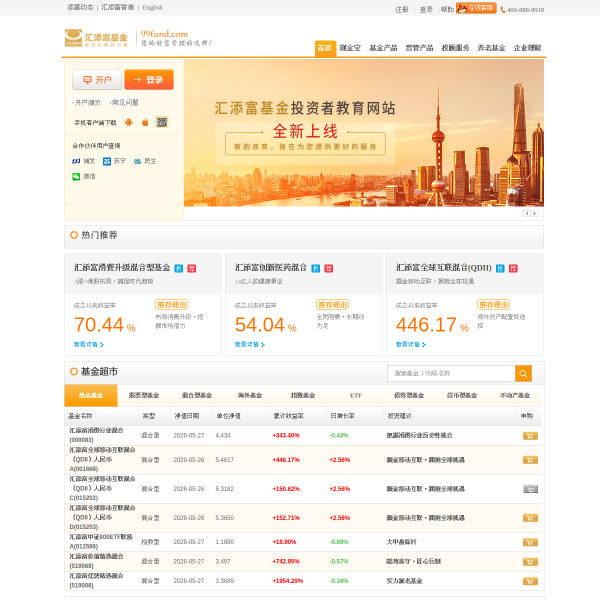The height and width of the screenshot is (600, 600).
Task: Switch to the 指数基金 tab
Action: point(303,396)
